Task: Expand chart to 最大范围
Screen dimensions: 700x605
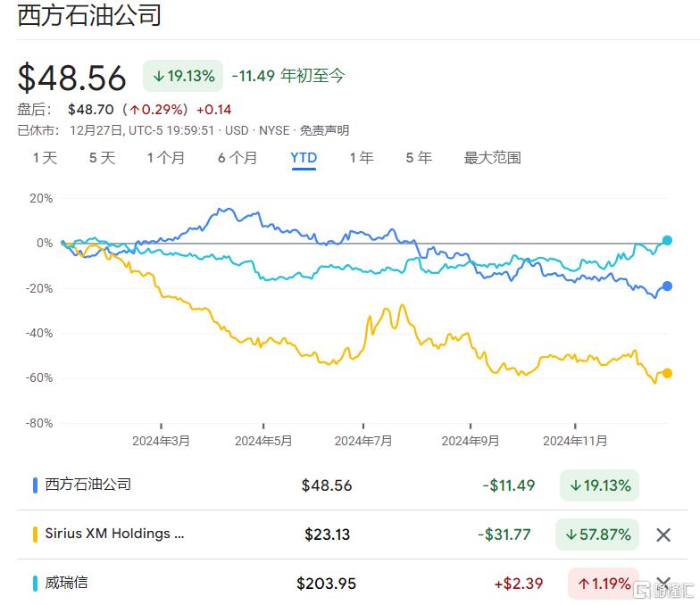Action: pos(492,158)
